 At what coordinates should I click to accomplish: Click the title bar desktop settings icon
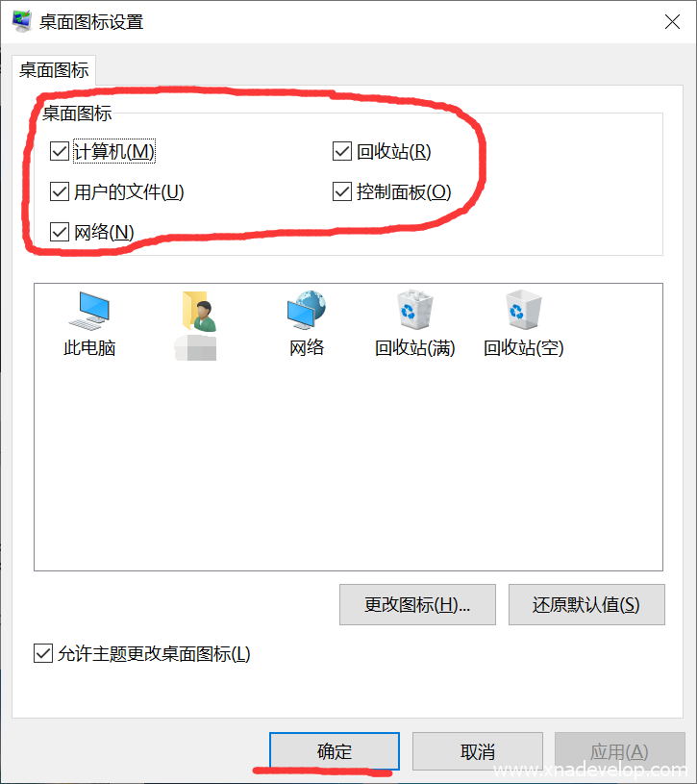[x=21, y=21]
